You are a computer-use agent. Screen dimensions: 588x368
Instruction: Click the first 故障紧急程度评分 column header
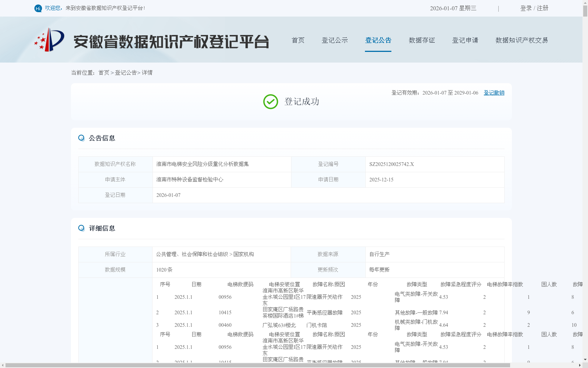pyautogui.click(x=461, y=284)
